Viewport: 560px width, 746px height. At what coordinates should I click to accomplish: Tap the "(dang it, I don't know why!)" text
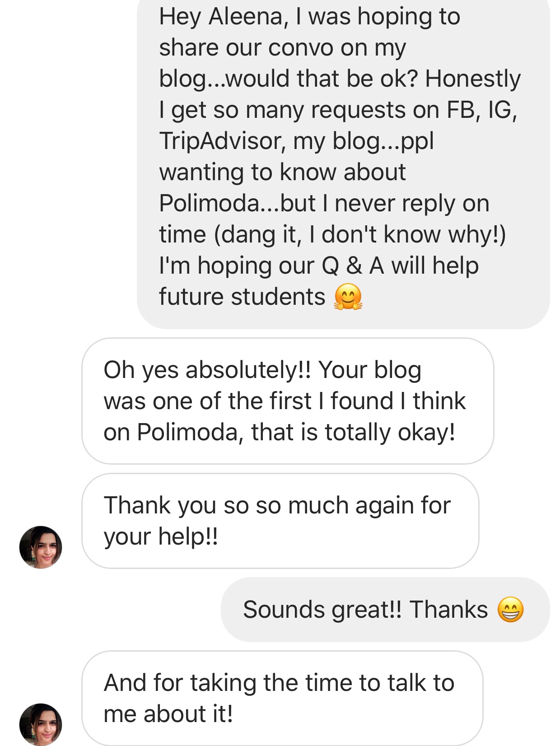click(359, 234)
